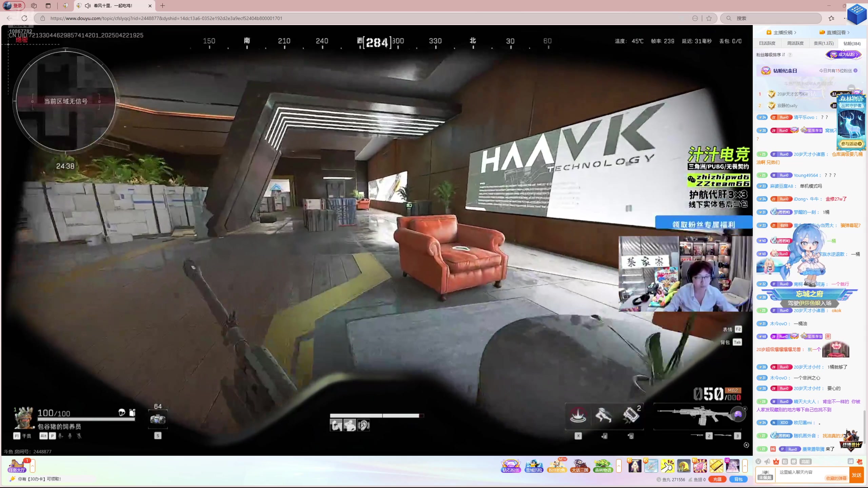Viewport: 868px width, 488px height.
Task: Click 参与活动 on the 森林物语 banner
Action: tap(851, 144)
